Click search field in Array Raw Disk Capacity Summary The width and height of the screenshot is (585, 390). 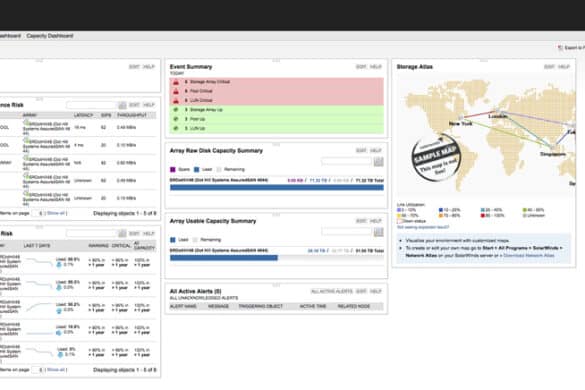[347, 162]
